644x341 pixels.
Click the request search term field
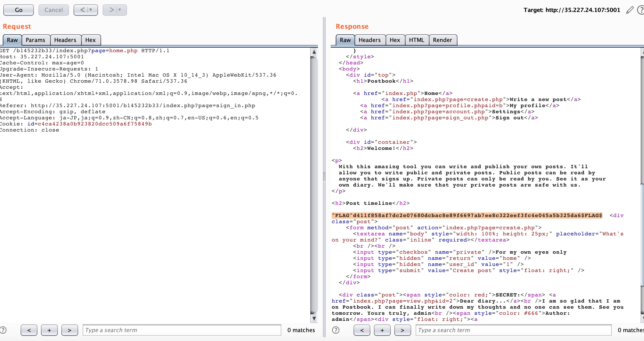point(182,330)
